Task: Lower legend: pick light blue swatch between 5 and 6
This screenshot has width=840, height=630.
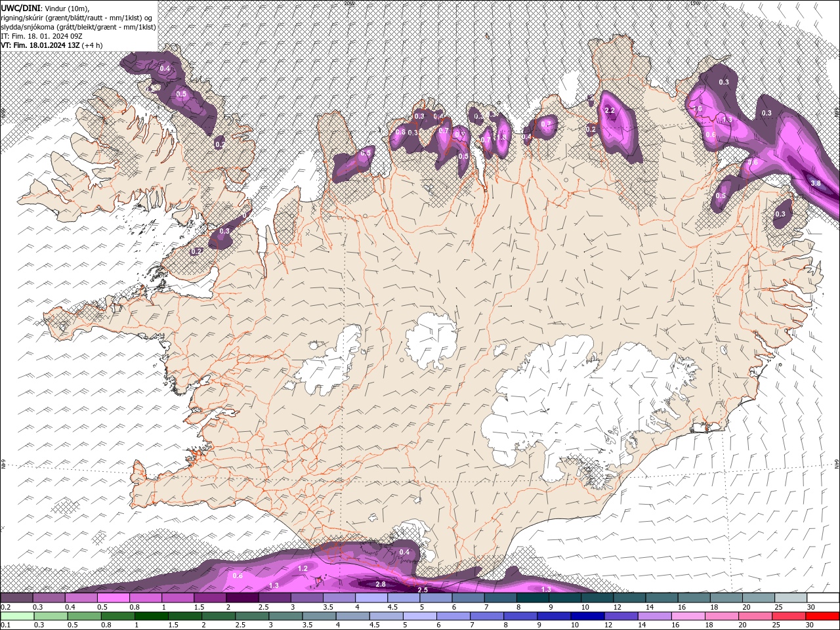Action: tap(419, 616)
